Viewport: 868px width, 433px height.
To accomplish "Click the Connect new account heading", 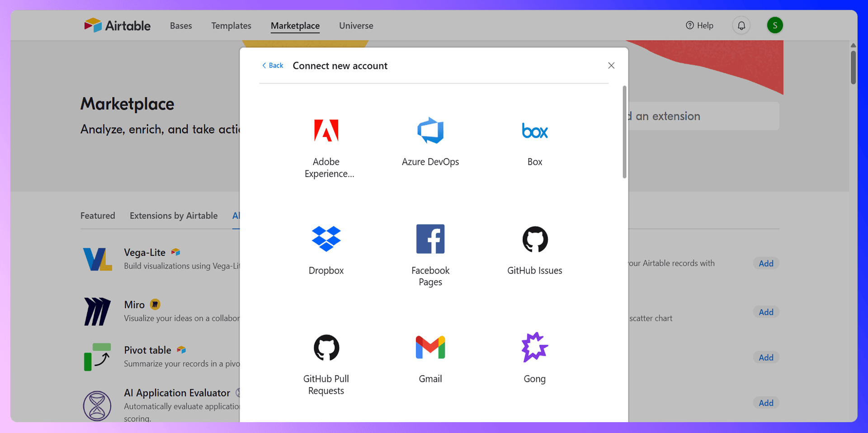I will tap(340, 66).
